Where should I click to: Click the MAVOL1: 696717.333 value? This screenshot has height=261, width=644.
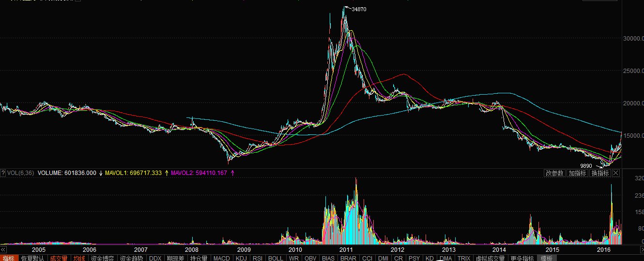click(134, 173)
